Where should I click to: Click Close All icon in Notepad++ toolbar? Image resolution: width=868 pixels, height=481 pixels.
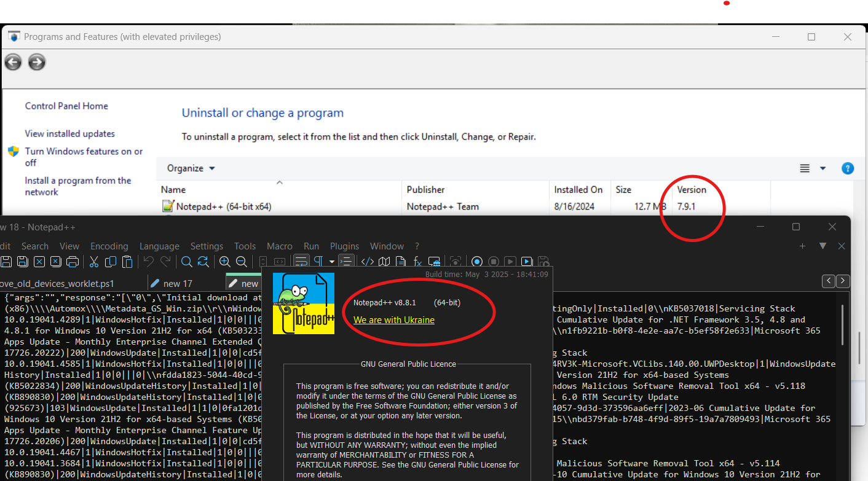tap(56, 261)
